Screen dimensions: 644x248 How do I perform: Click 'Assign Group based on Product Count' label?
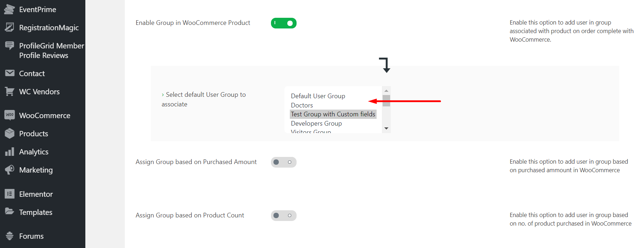(x=190, y=215)
